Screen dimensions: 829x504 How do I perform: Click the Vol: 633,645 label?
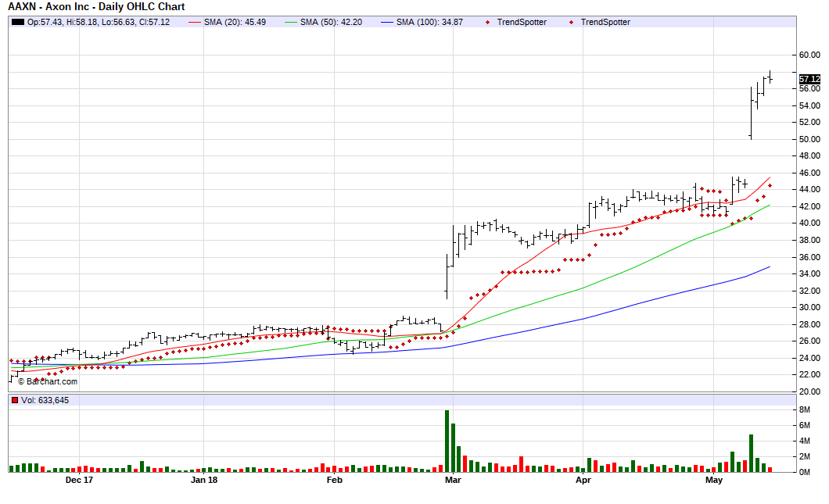(45, 400)
